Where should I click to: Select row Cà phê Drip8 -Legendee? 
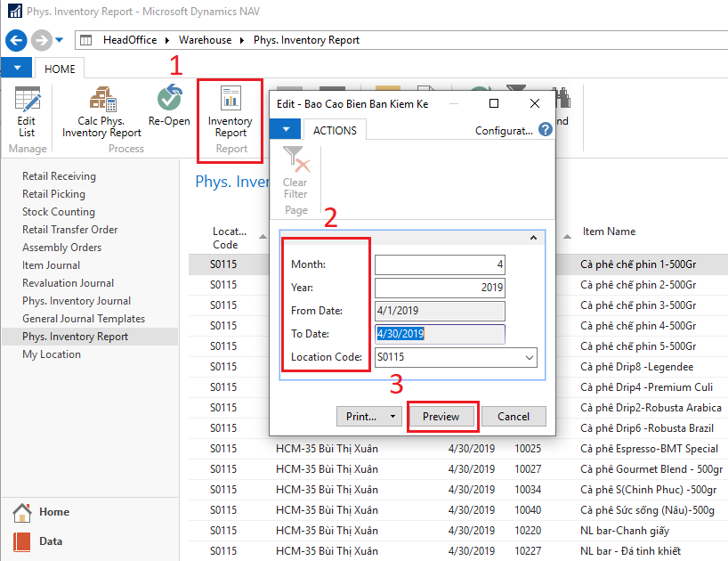tap(636, 367)
